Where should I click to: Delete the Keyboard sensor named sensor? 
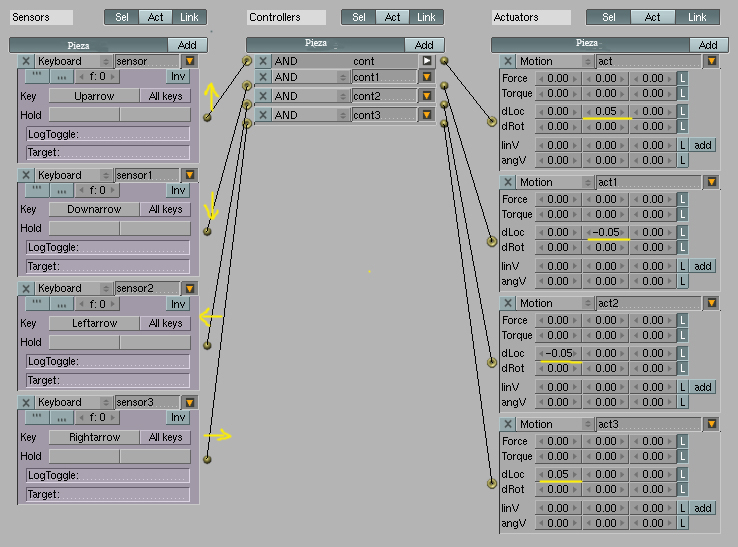point(26,61)
